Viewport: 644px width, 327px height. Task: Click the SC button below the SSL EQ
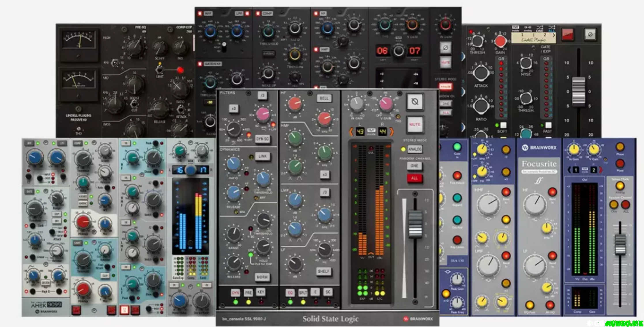click(328, 292)
